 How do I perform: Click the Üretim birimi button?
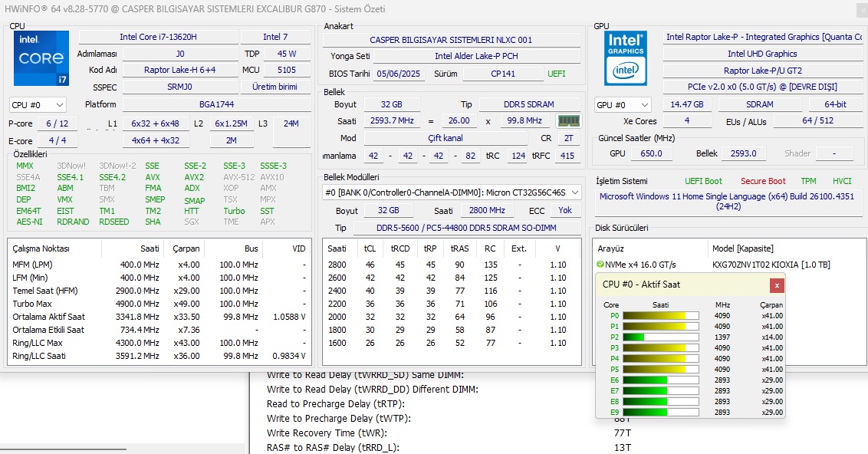(x=275, y=87)
